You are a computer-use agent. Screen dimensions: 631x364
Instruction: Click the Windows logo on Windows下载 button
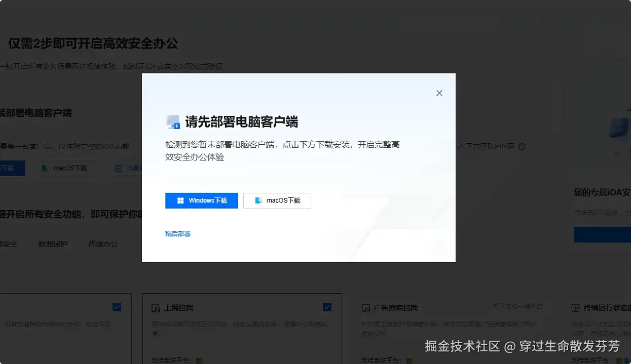coord(180,200)
